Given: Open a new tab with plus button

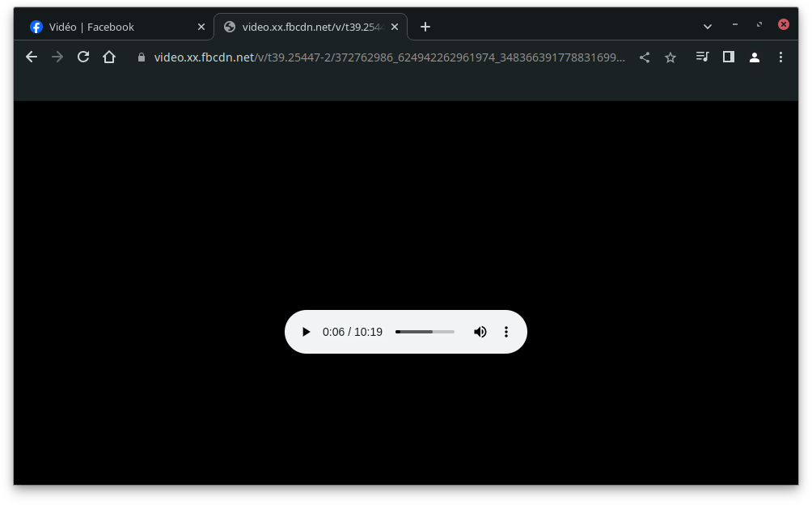Looking at the screenshot, I should coord(425,27).
